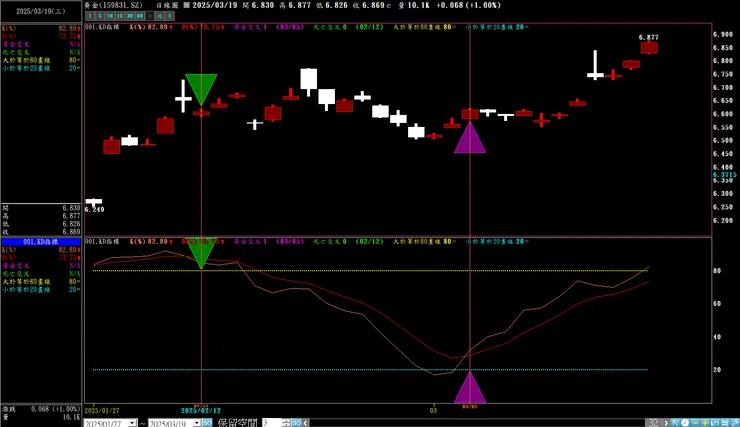740x427 pixels.
Task: Click the 大於等於80畫線 row in upper-left panel
Action: 41,60
